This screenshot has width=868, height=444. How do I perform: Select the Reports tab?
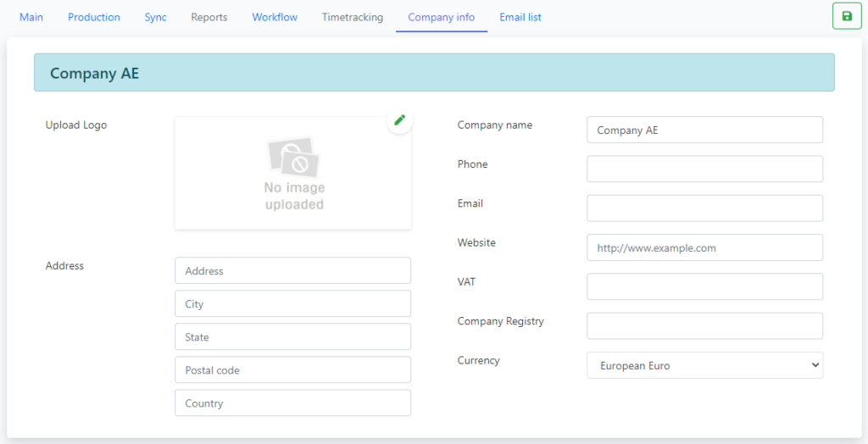(209, 17)
